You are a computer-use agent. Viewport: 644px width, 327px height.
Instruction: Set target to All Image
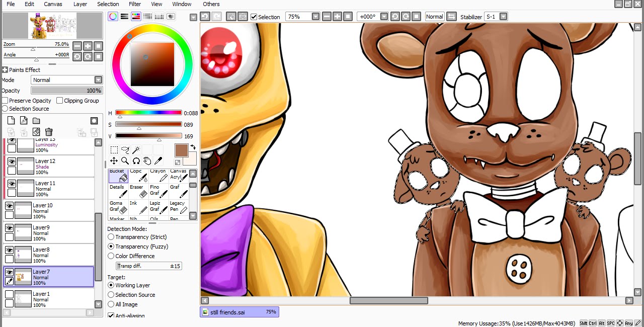(111, 304)
